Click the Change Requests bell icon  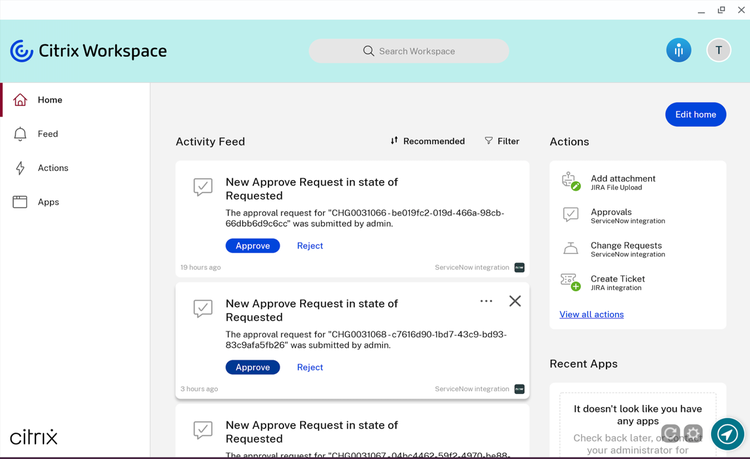(571, 248)
